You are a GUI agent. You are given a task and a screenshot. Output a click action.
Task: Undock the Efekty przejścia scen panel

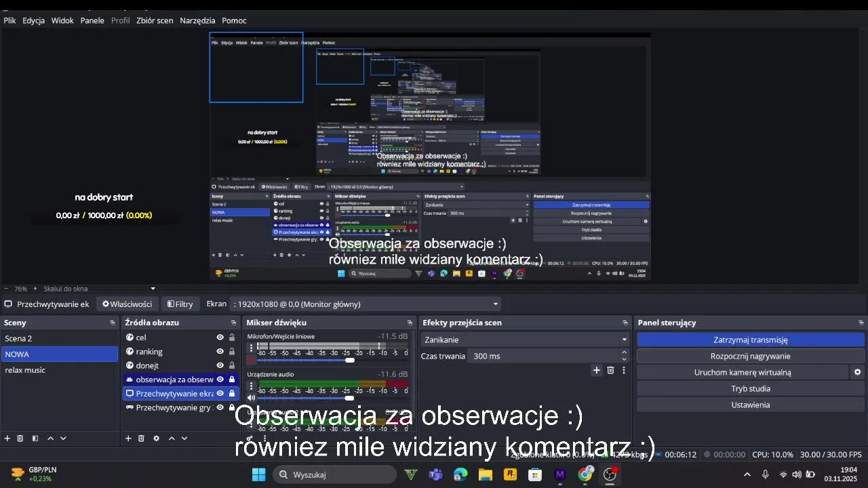pyautogui.click(x=625, y=323)
